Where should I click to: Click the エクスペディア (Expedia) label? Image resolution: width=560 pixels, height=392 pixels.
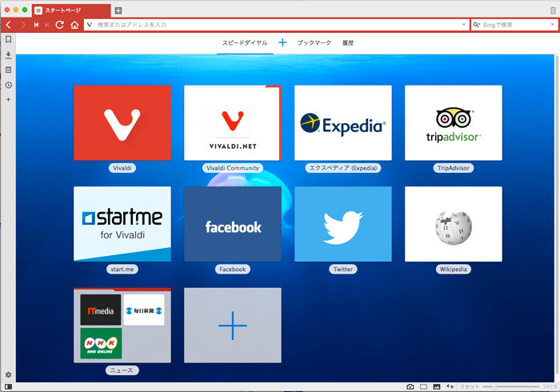coord(343,168)
